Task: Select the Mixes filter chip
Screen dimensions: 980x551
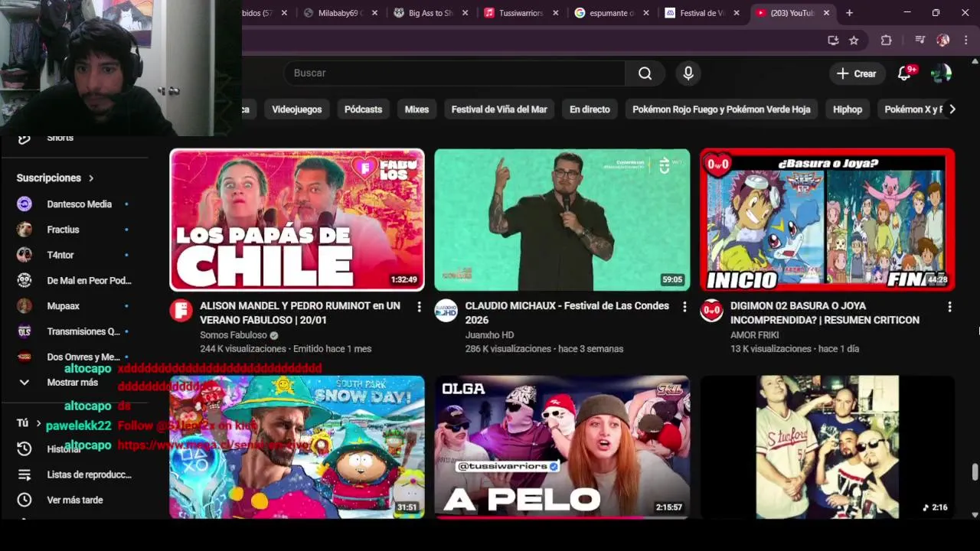Action: (x=416, y=109)
